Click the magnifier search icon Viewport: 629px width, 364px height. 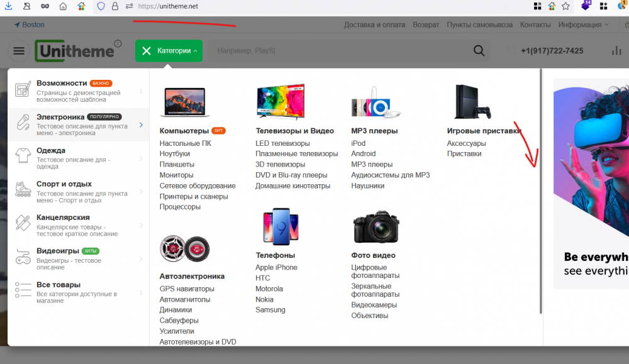click(479, 51)
